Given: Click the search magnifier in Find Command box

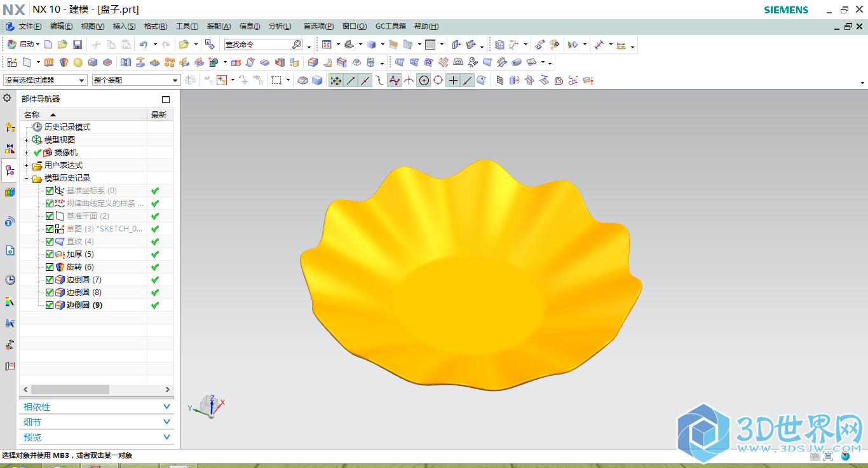Looking at the screenshot, I should pos(297,45).
